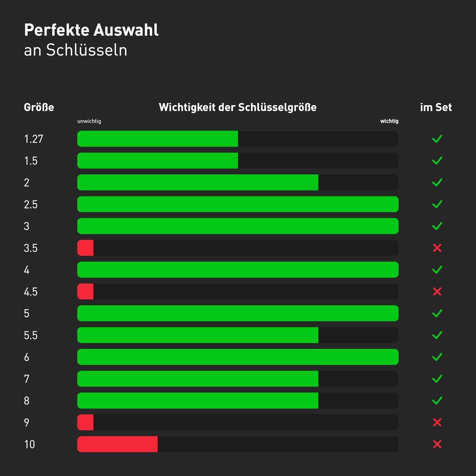Click the red X for size 3.5
This screenshot has height=476, width=476.
[437, 248]
